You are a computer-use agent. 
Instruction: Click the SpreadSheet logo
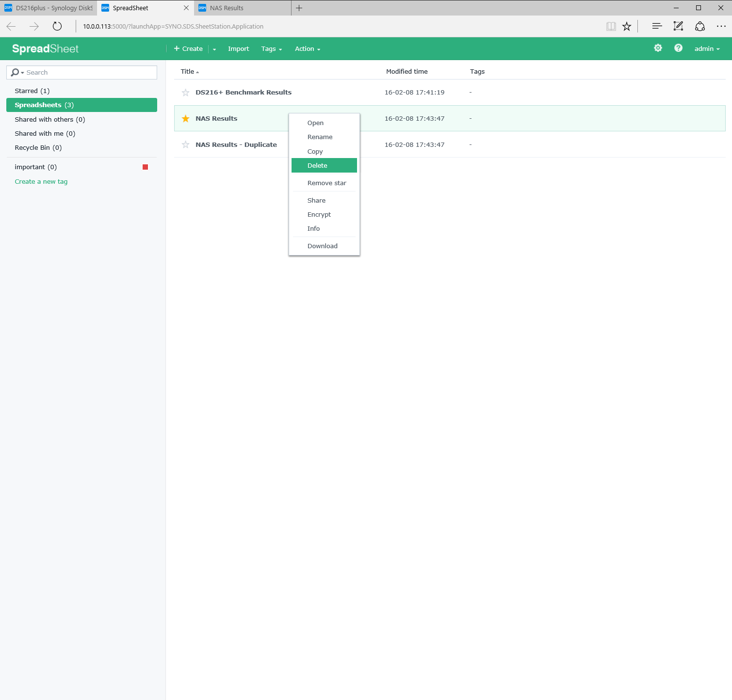point(45,49)
